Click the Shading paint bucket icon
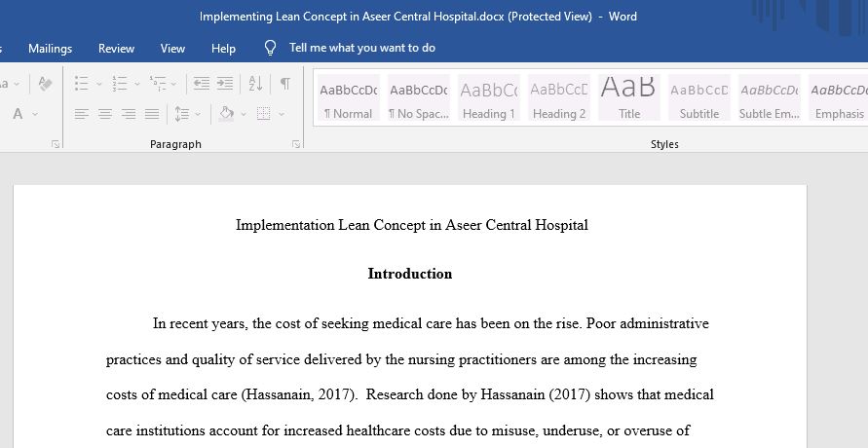 pyautogui.click(x=226, y=114)
